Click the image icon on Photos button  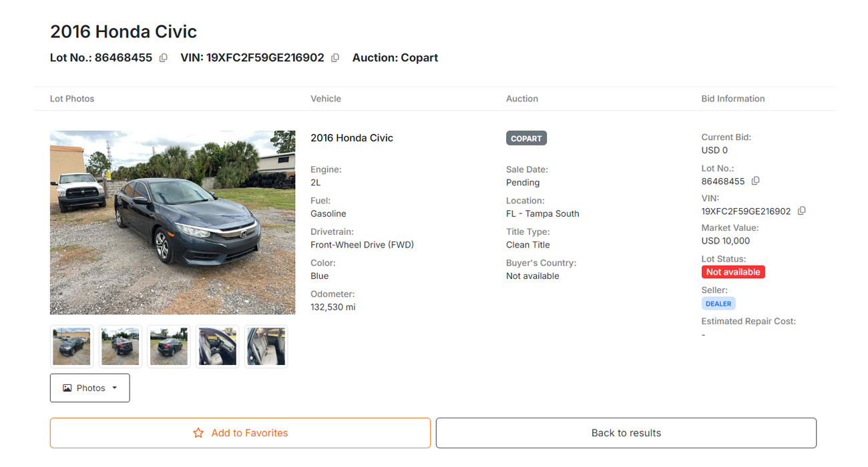pos(67,388)
